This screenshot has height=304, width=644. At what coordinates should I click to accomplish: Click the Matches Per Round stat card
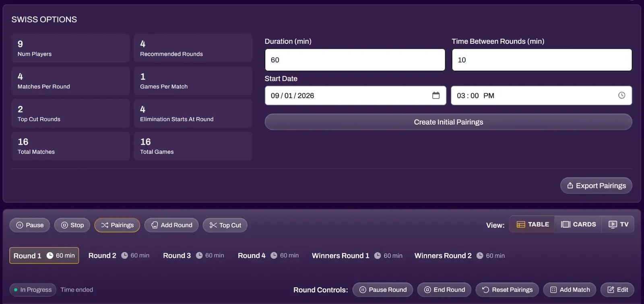pos(70,81)
